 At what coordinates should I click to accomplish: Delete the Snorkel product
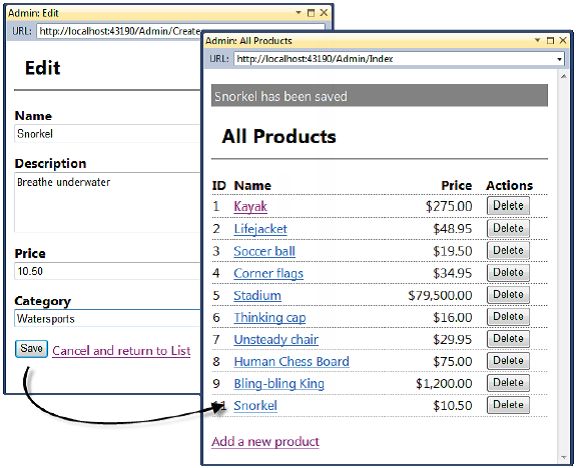click(x=508, y=405)
